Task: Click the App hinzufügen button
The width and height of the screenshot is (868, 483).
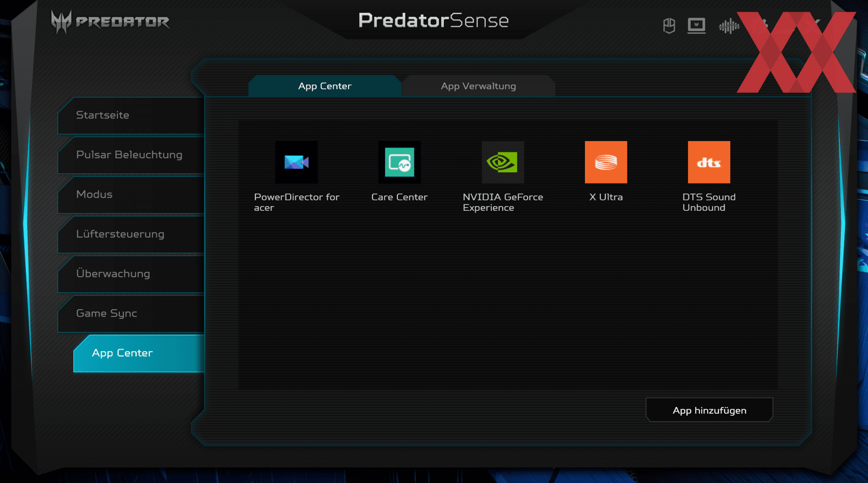Action: point(709,410)
